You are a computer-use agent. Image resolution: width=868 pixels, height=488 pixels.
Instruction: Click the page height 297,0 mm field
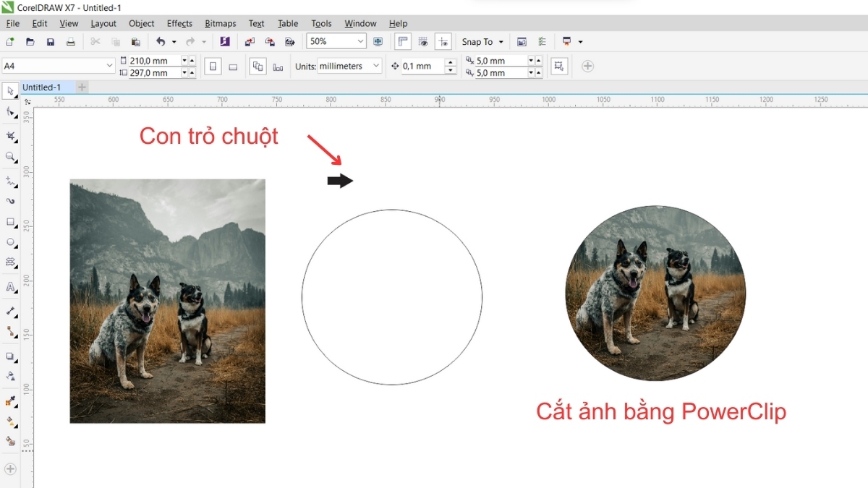(x=154, y=72)
